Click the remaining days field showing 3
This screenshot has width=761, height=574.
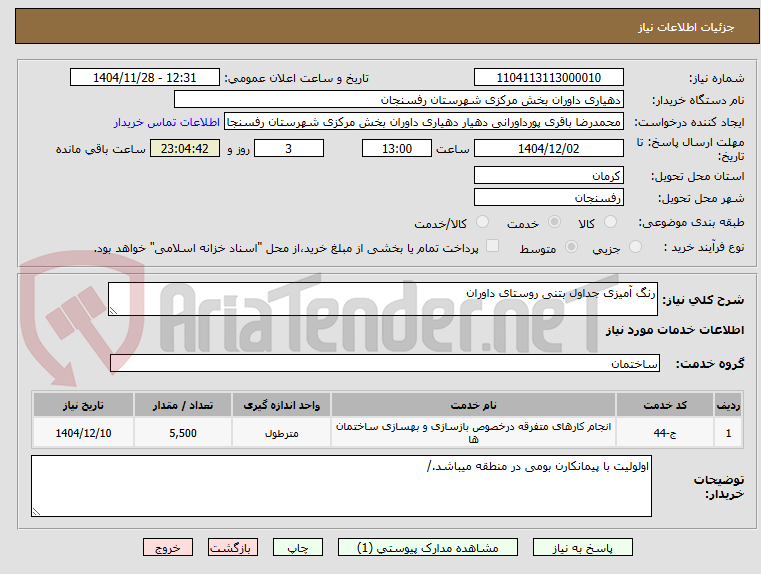tap(289, 148)
